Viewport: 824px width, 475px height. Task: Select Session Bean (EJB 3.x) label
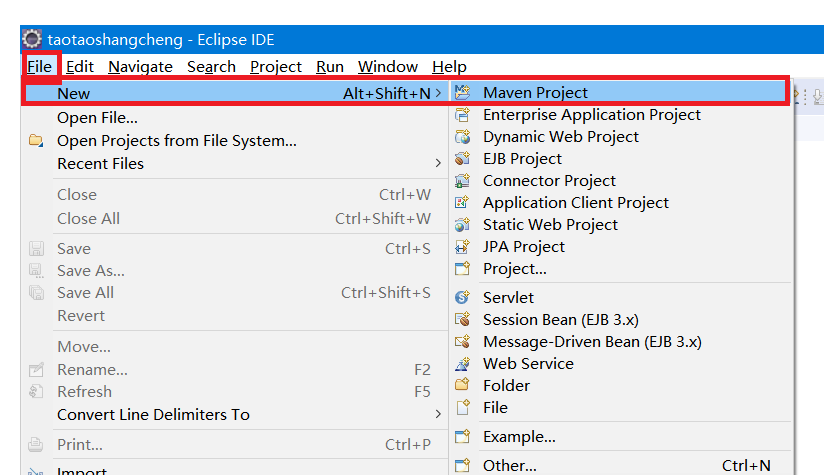point(561,319)
